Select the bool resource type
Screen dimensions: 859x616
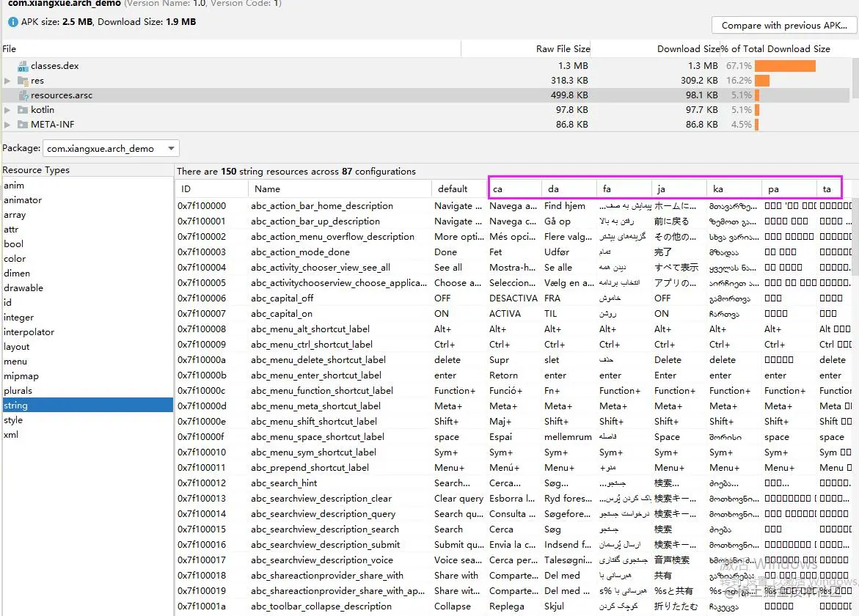(x=87, y=244)
